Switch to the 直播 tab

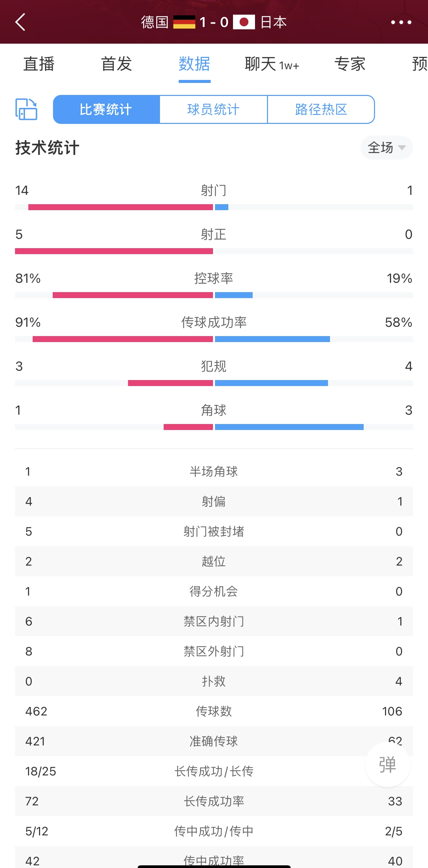pyautogui.click(x=39, y=64)
